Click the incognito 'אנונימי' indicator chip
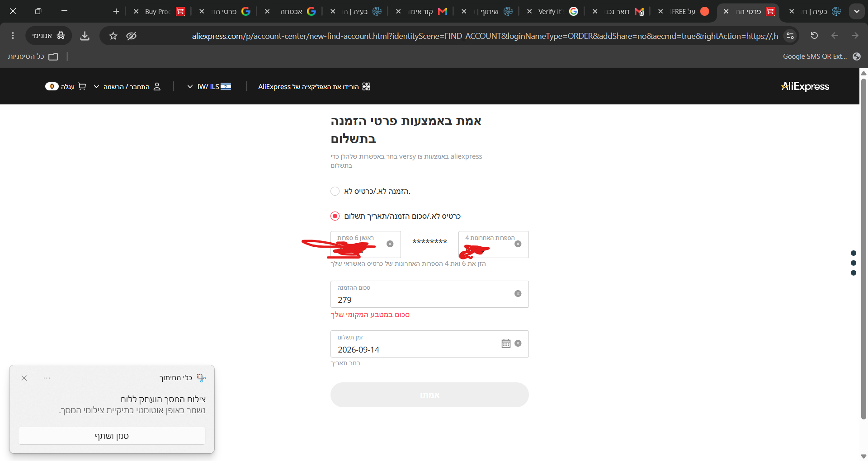This screenshot has width=868, height=461. tap(48, 36)
